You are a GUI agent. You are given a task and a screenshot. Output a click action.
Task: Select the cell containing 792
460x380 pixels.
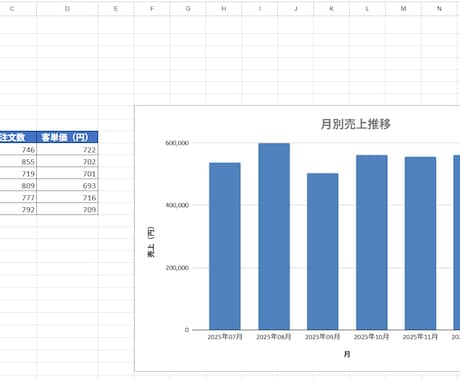[18, 209]
